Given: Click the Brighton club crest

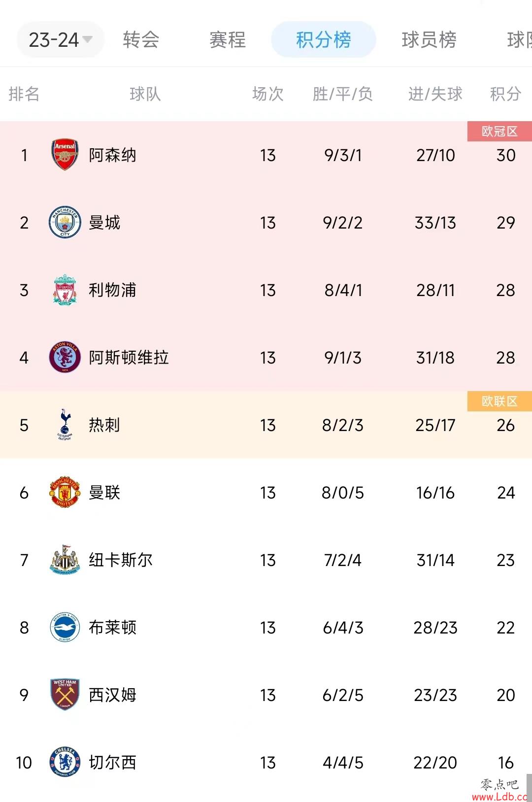Looking at the screenshot, I should coord(65,627).
